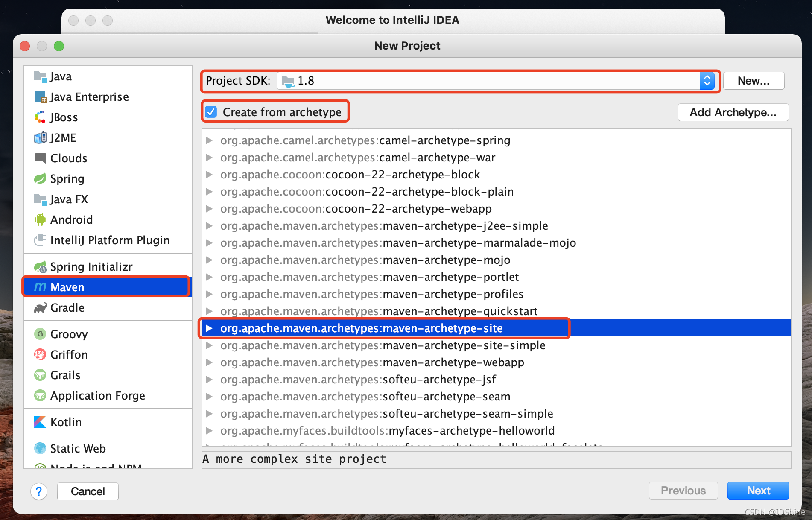This screenshot has width=812, height=520.
Task: Expand maven-archetype-webapp arrow
Action: coord(209,362)
